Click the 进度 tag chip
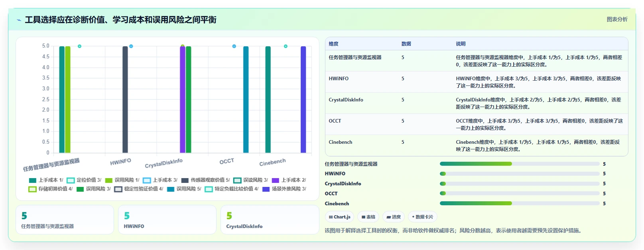 (394, 217)
